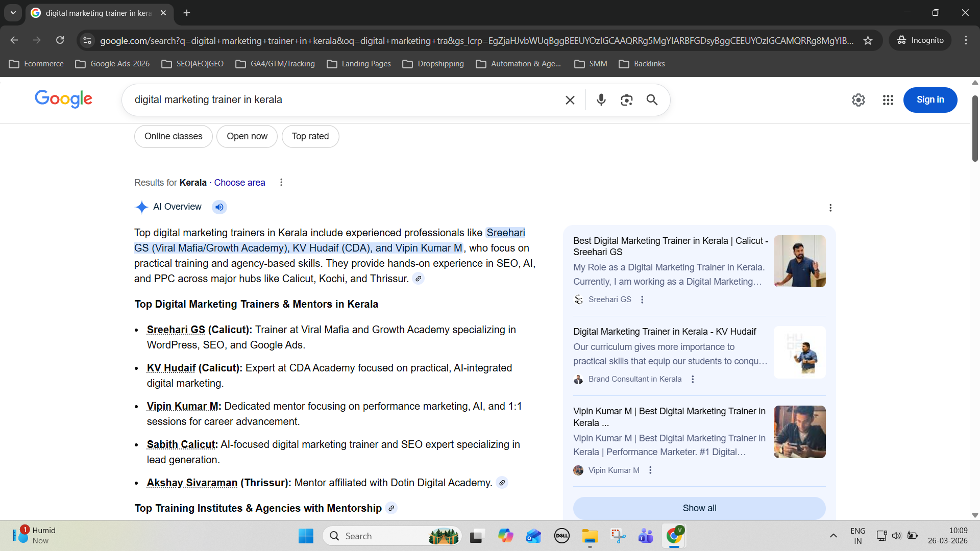The width and height of the screenshot is (980, 551).
Task: Filter results by Open now
Action: tap(247, 137)
